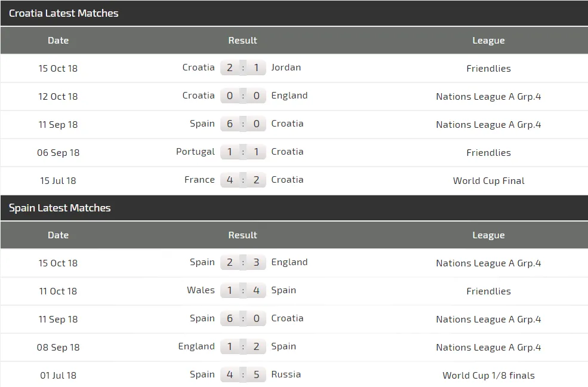Screen dimensions: 588x387
Task: Click the Croatia Latest Matches header
Action: pos(64,13)
